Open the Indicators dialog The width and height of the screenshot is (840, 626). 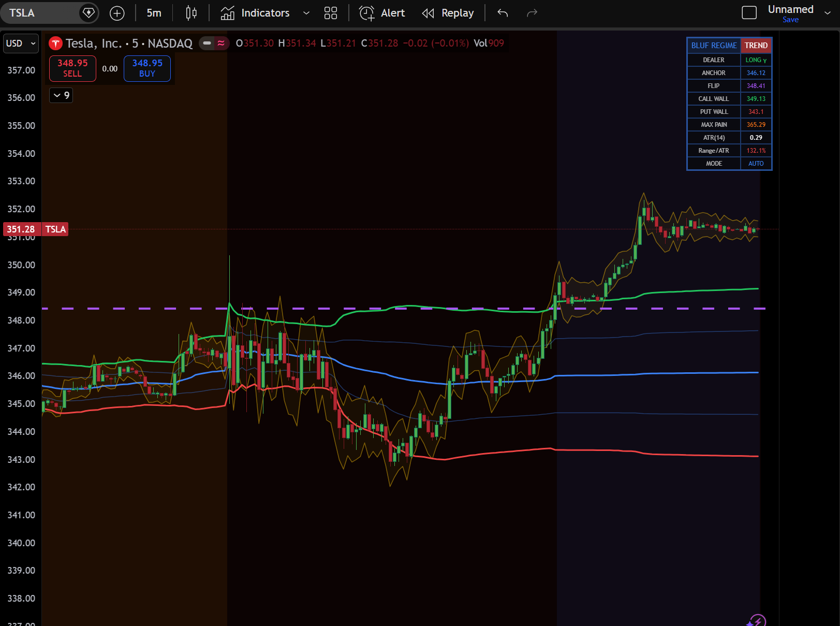point(255,13)
